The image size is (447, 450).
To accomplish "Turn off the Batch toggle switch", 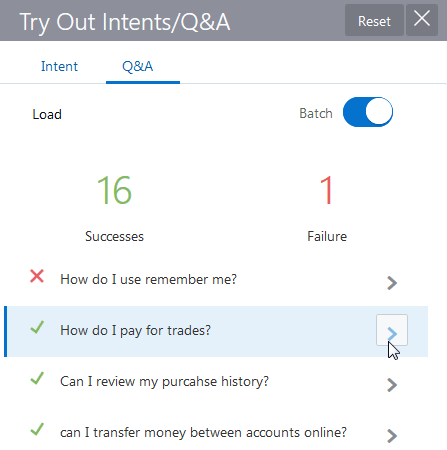I will click(x=368, y=112).
